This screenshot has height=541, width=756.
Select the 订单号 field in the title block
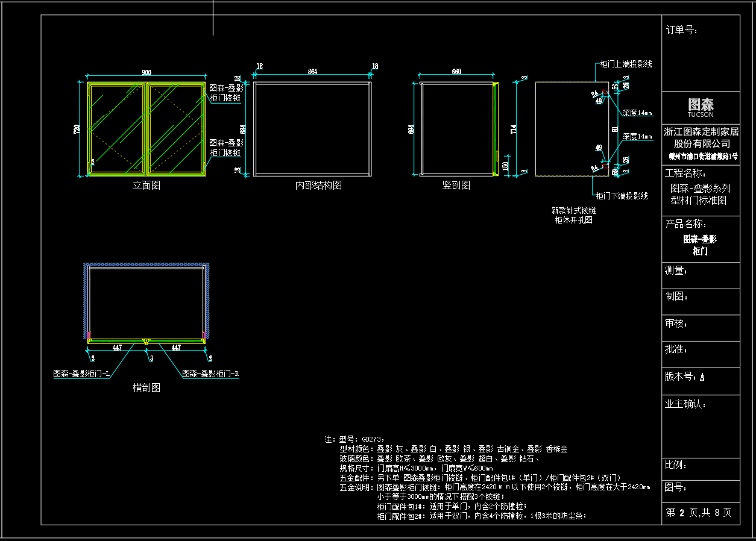[x=701, y=53]
